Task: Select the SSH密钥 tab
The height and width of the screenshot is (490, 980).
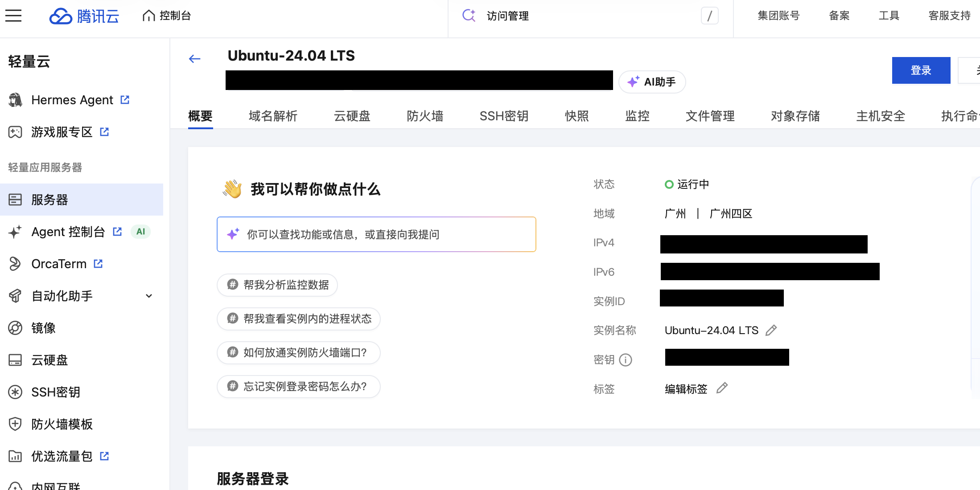Action: point(504,116)
